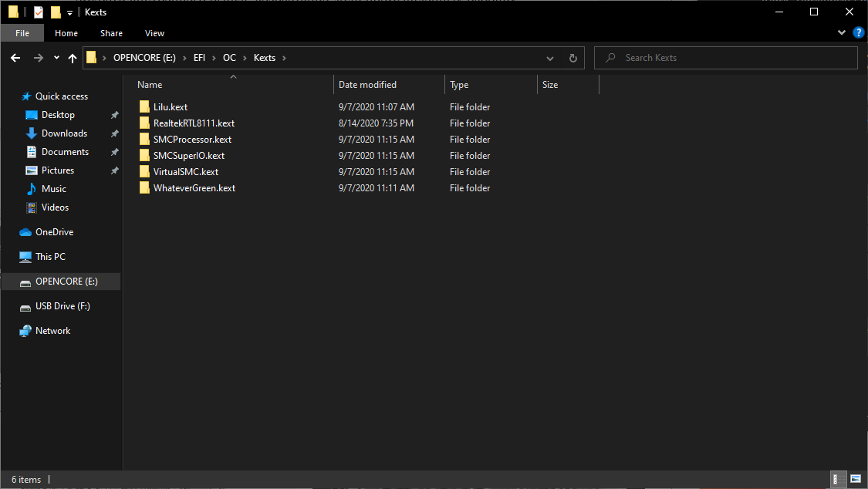Image resolution: width=868 pixels, height=489 pixels.
Task: Expand the address bar history dropdown
Action: pos(549,58)
